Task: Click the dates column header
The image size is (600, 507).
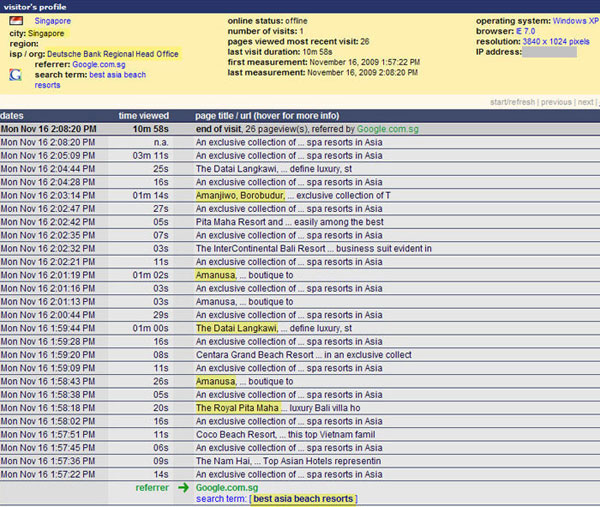Action: (15, 116)
